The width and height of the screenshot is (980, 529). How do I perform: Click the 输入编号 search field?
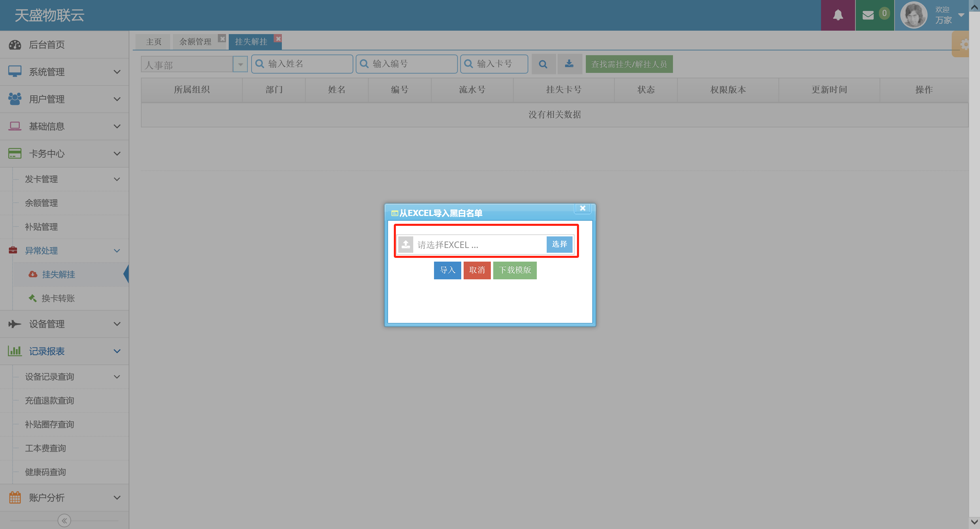tap(406, 64)
